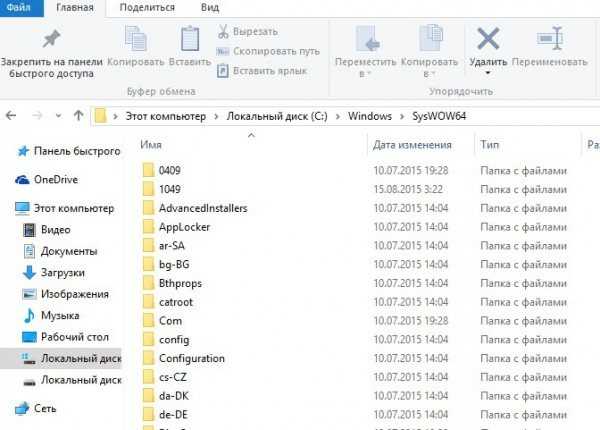This screenshot has height=430, width=600.
Task: Click the Рабочий стол desktop icon
Action: [29, 337]
